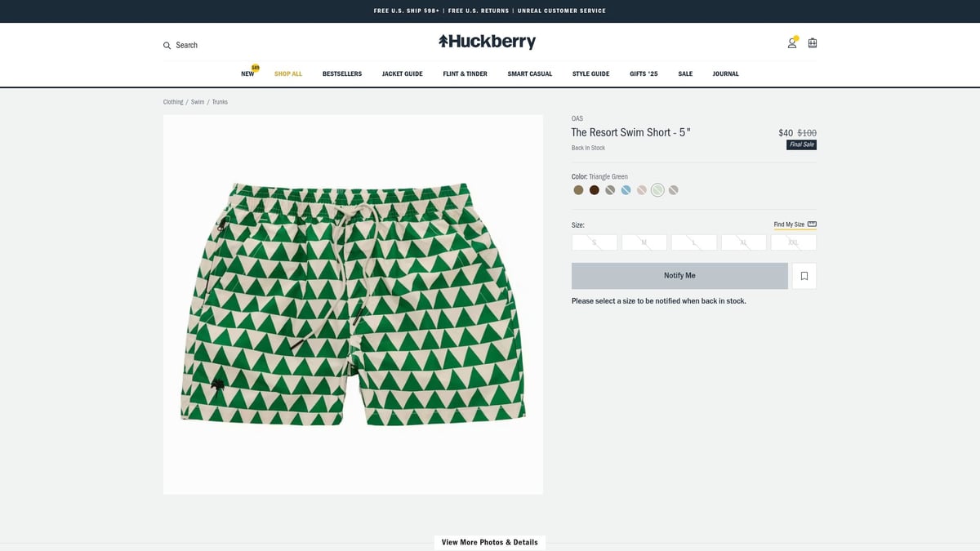Save item with the bookmark wishlist toggle

[804, 275]
